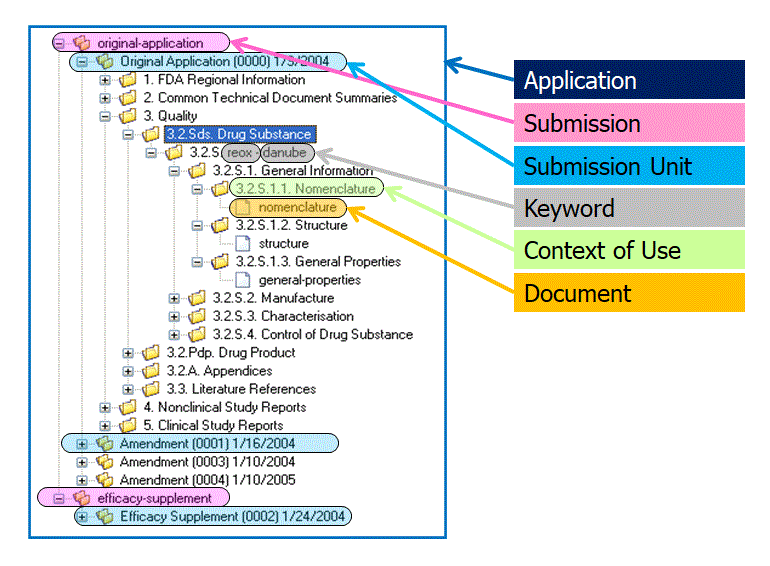This screenshot has height=566, width=770.
Task: Select the 5. Clinical Study Reports item
Action: coord(220,425)
